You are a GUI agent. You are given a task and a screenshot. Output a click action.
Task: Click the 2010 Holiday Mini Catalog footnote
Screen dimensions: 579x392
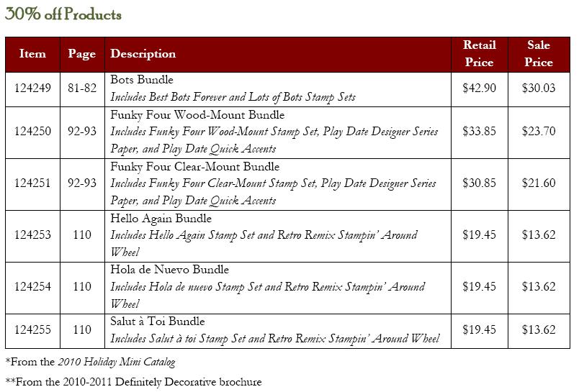coord(90,363)
